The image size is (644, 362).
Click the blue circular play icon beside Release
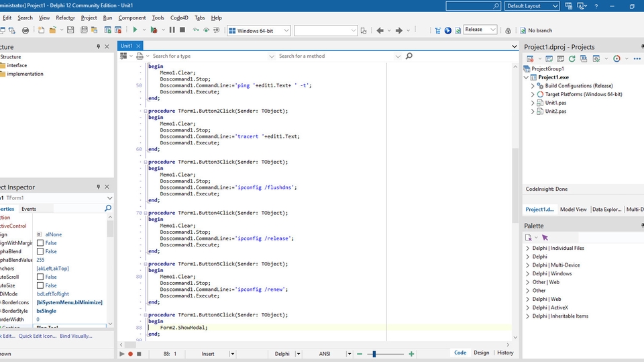(447, 30)
